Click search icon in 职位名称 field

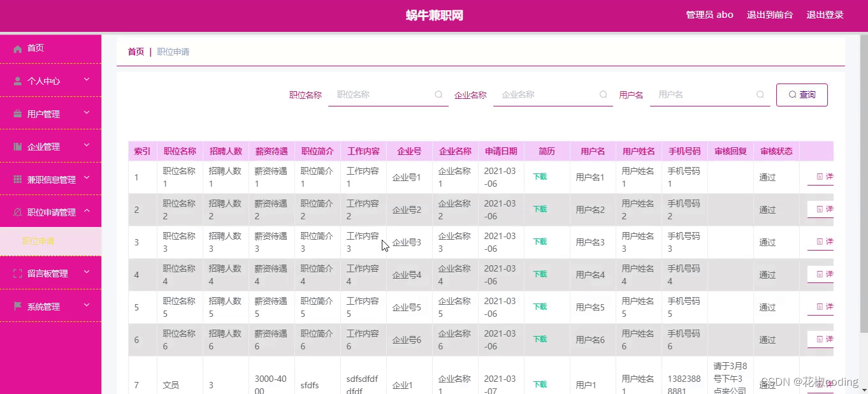coord(438,94)
